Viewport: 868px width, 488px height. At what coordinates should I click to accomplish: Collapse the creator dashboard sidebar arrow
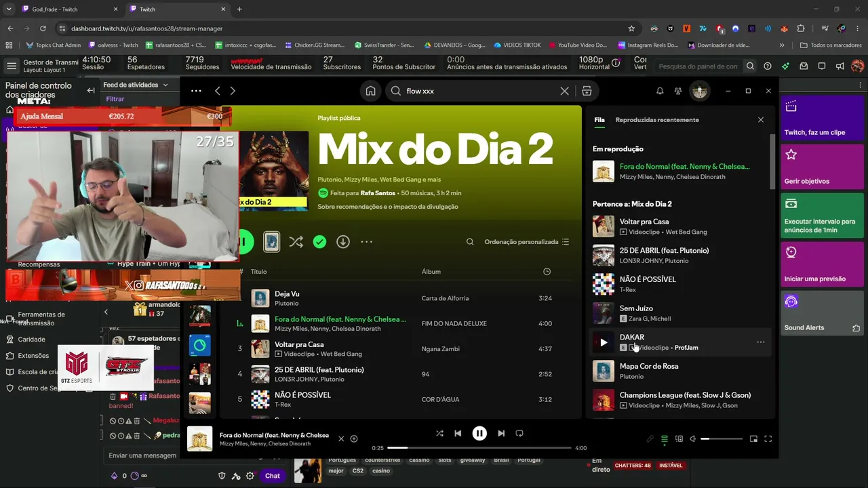pos(91,90)
